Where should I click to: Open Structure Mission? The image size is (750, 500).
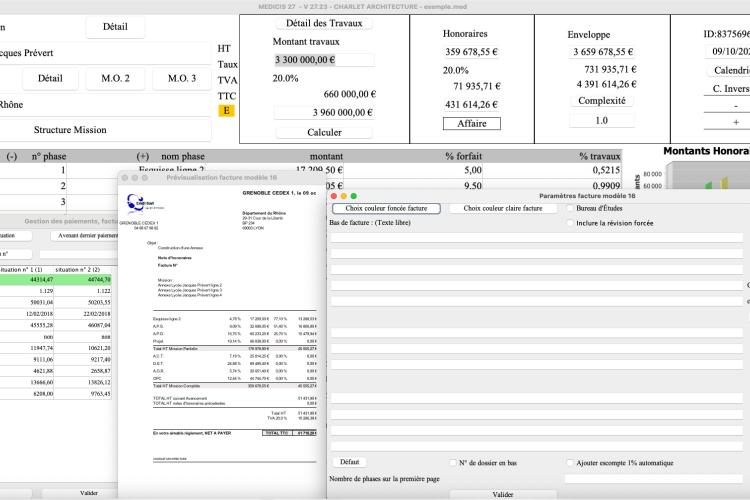point(70,130)
